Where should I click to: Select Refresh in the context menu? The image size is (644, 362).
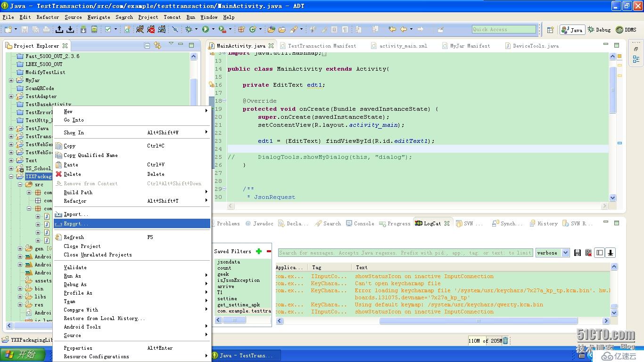click(132, 237)
